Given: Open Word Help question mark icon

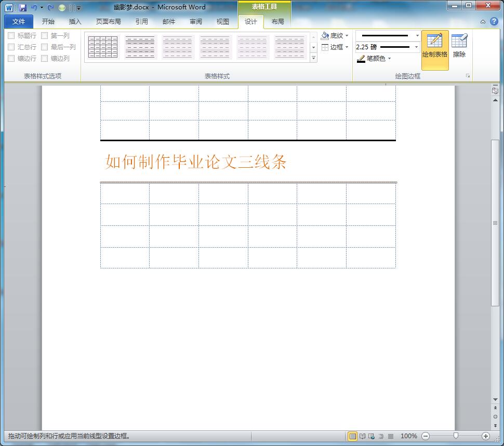Looking at the screenshot, I should pyautogui.click(x=494, y=21).
